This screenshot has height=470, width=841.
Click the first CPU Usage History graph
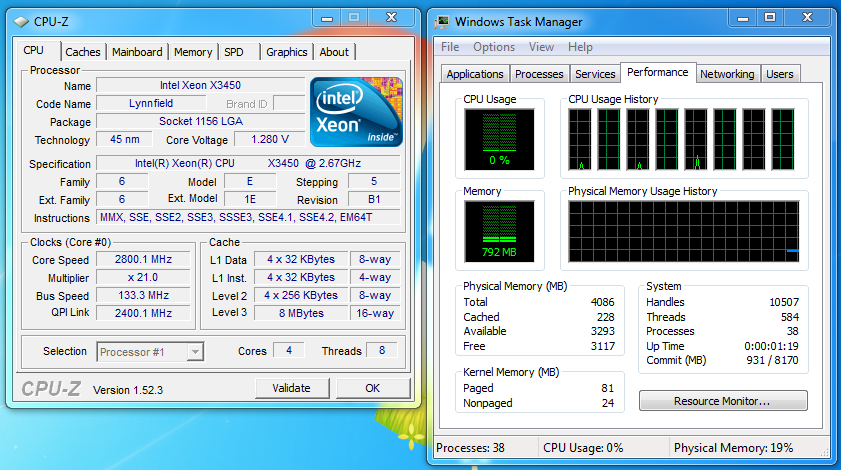coord(580,139)
